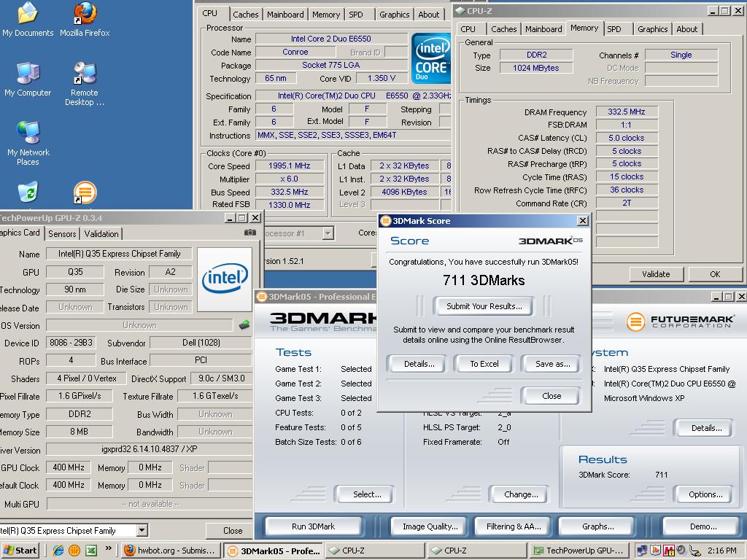Open the GPU selection dropdown in GPU-Z

click(142, 530)
